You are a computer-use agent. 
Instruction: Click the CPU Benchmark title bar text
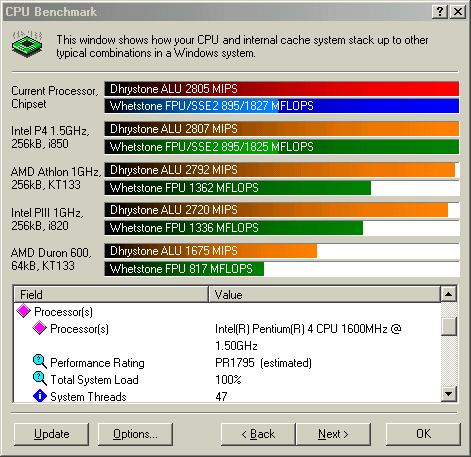point(51,12)
